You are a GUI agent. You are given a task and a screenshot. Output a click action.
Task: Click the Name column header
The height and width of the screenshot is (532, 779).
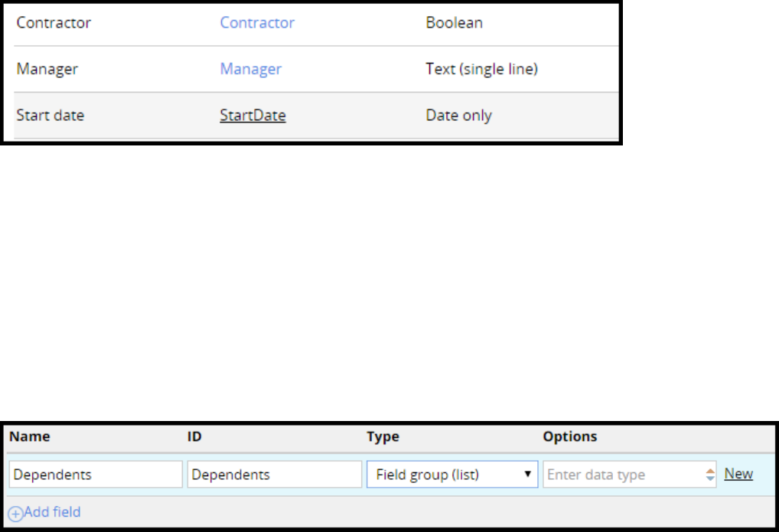pos(31,437)
